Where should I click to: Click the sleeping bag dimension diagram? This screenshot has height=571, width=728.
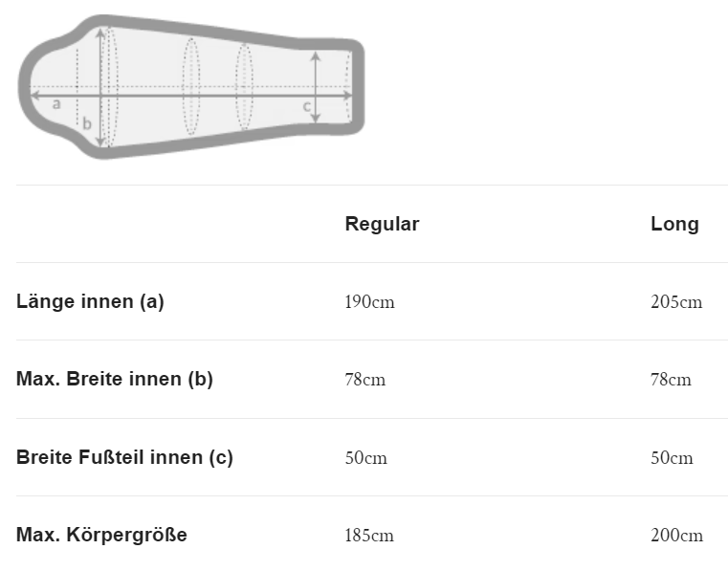point(191,88)
